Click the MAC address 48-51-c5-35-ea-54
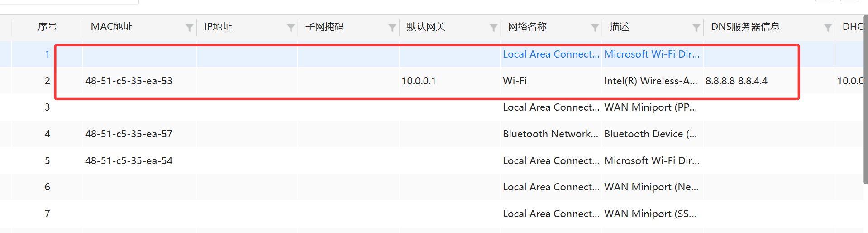This screenshot has width=868, height=233. 129,160
